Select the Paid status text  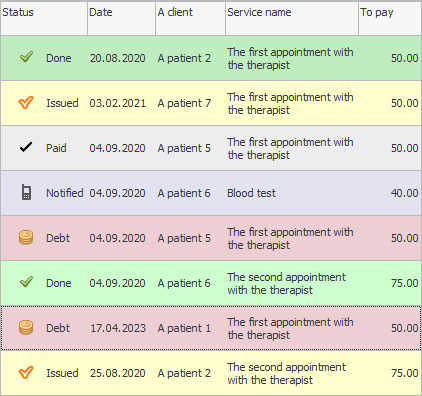(x=56, y=148)
